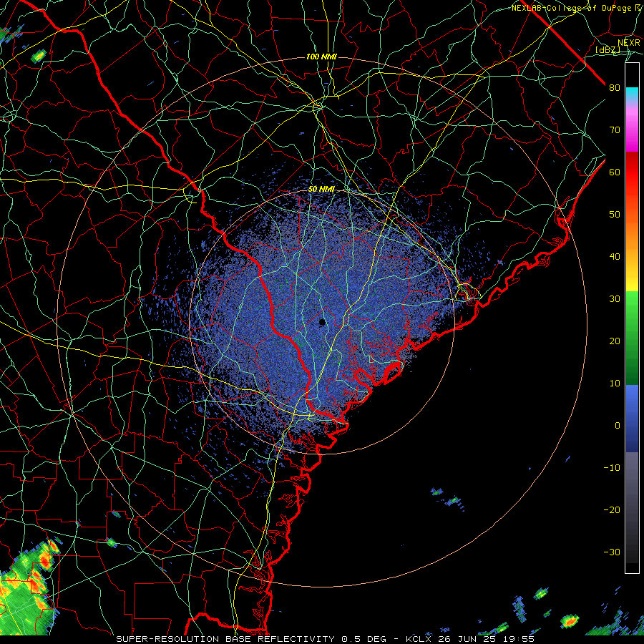Click the '40' value on the dBZ scale
This screenshot has height=644, width=644.
[x=615, y=257]
